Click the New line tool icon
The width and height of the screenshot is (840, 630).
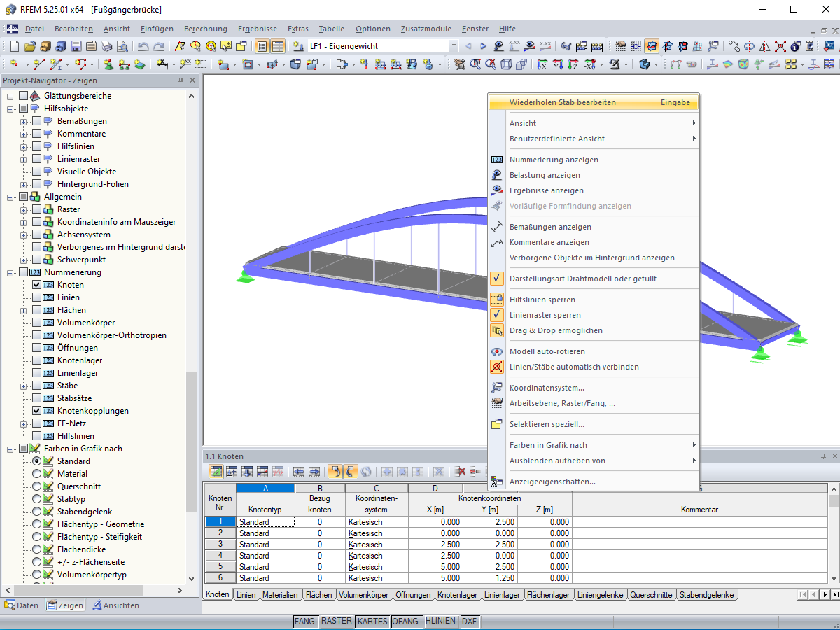tap(38, 64)
